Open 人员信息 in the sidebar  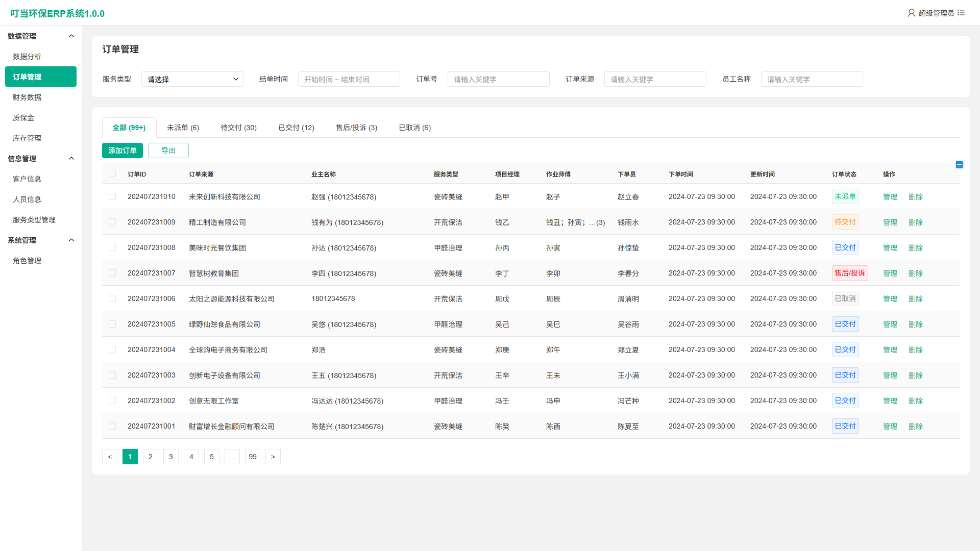(41, 199)
